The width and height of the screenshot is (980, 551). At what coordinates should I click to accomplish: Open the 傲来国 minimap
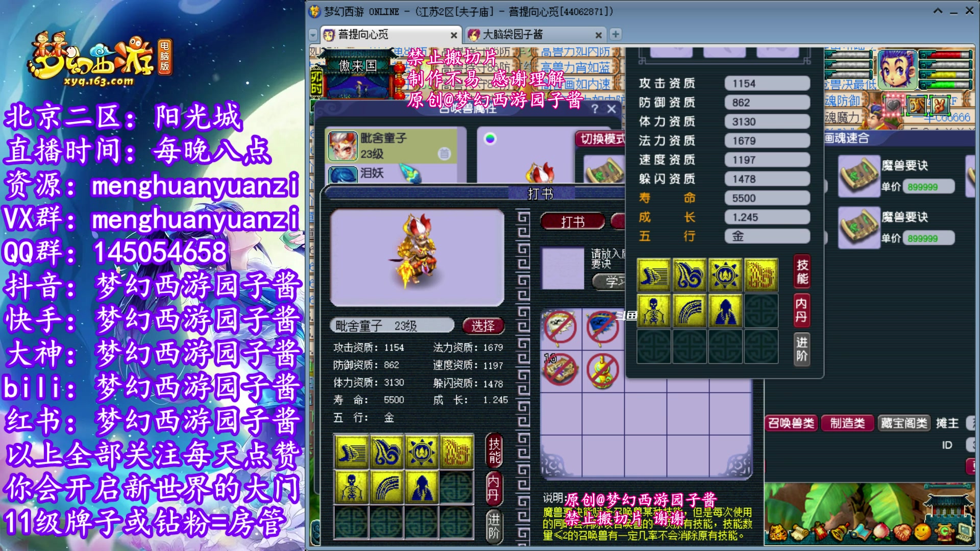click(x=358, y=72)
